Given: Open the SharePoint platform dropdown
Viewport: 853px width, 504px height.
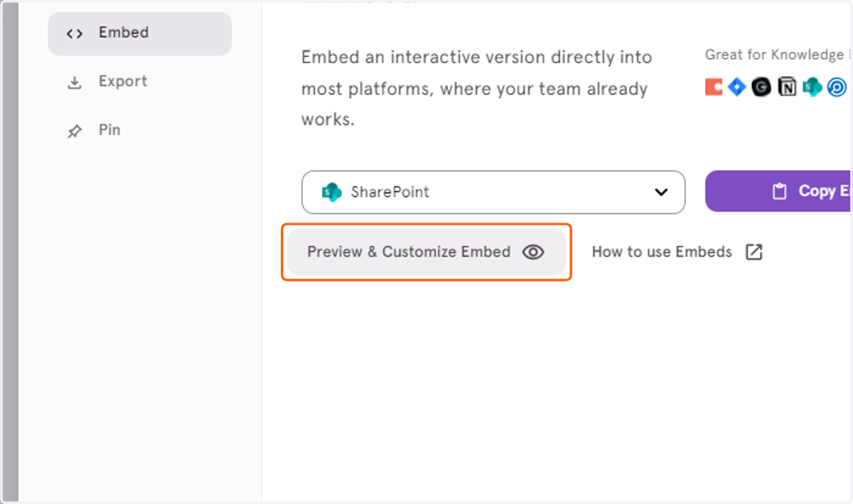Looking at the screenshot, I should (493, 192).
